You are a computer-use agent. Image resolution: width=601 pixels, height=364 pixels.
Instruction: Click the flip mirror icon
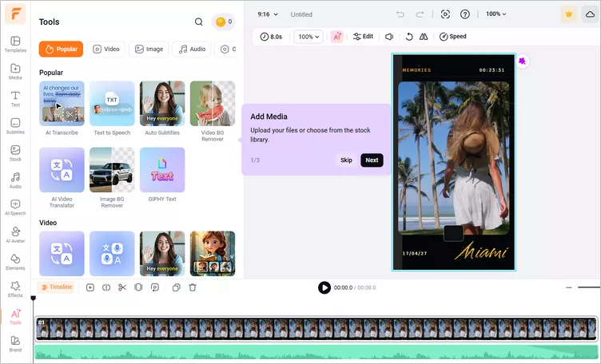pyautogui.click(x=424, y=37)
